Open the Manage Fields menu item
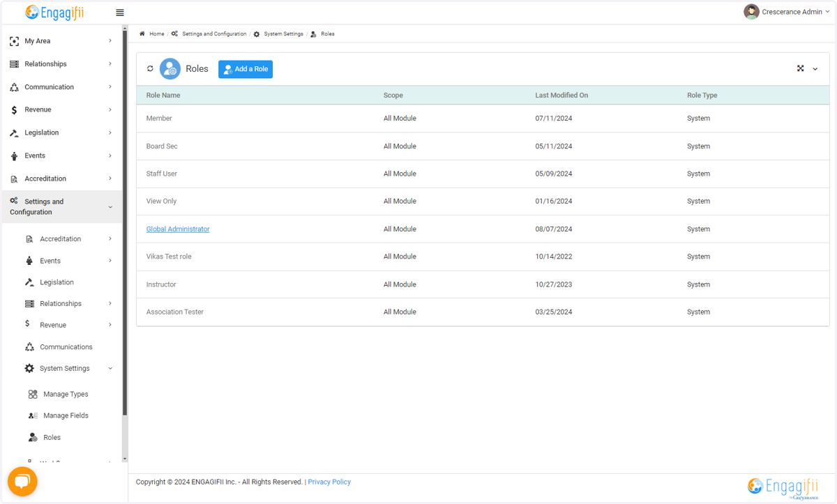This screenshot has width=837, height=504. (x=66, y=415)
